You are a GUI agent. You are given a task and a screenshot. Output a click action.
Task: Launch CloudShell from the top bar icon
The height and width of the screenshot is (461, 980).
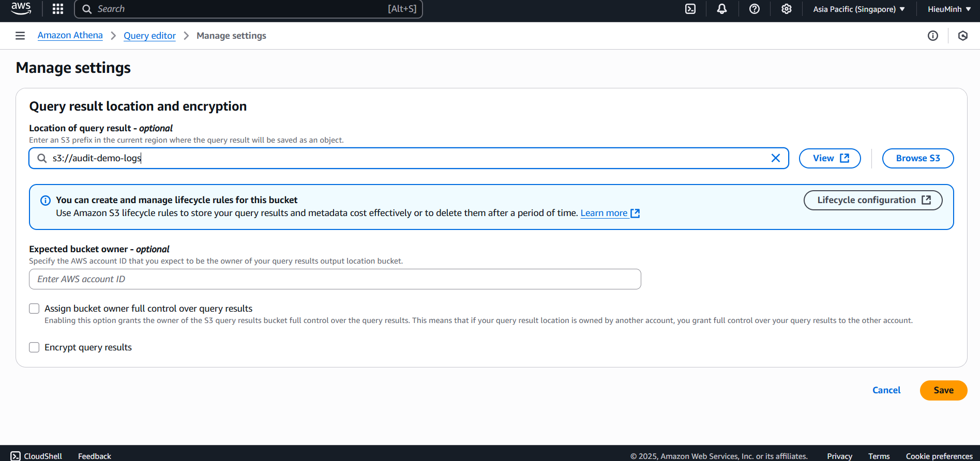point(690,9)
